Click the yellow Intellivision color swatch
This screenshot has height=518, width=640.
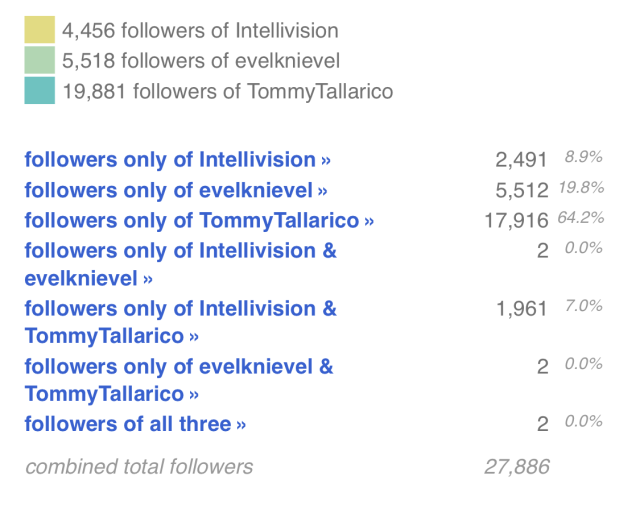click(40, 29)
